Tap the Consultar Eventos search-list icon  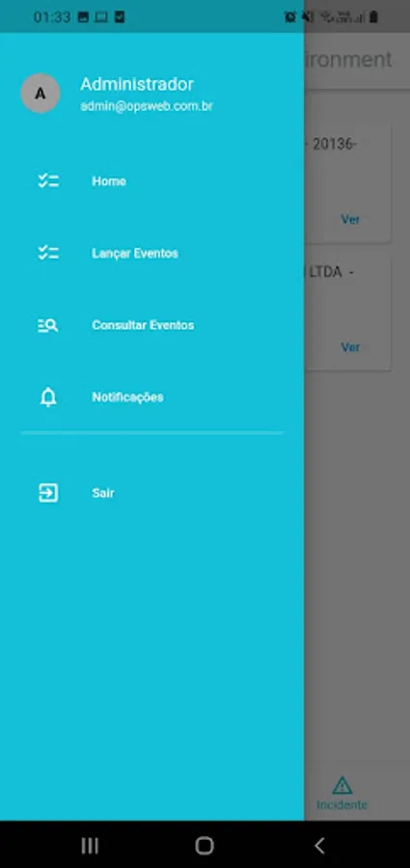pyautogui.click(x=48, y=326)
